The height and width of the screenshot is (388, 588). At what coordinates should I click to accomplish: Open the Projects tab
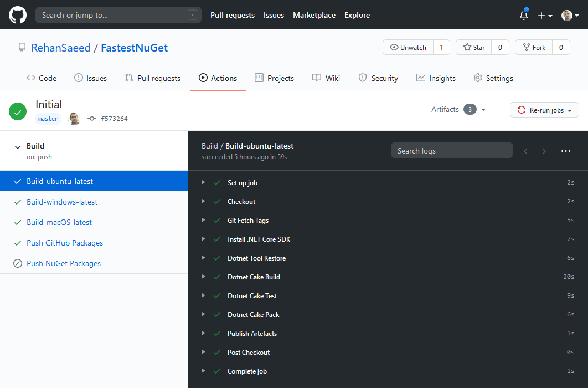click(274, 78)
